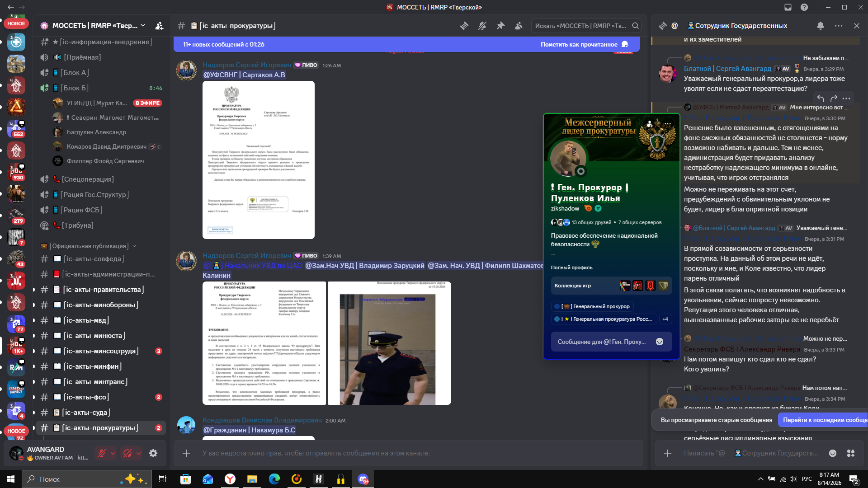Go back in navigation history

(x=11, y=7)
